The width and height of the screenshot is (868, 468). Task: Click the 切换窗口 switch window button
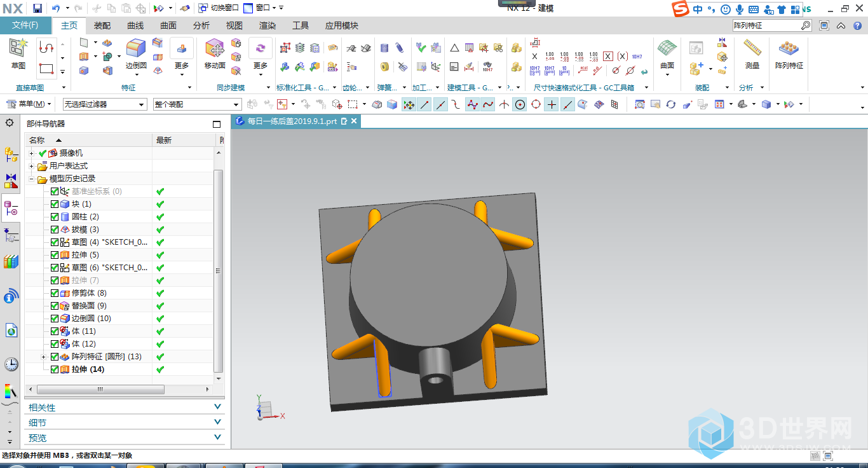pos(218,8)
